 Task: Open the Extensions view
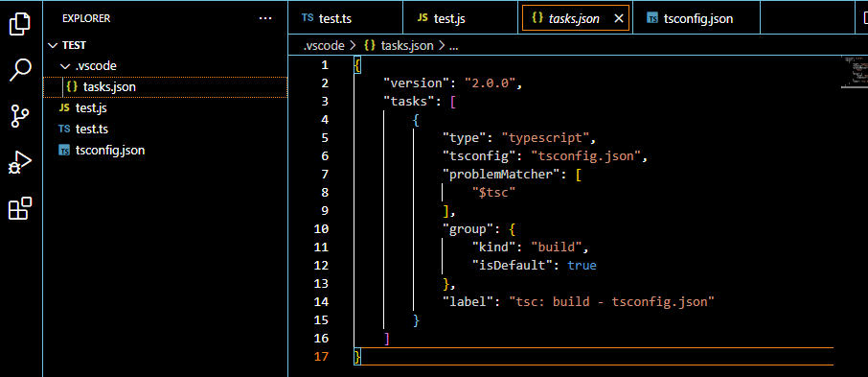coord(20,209)
